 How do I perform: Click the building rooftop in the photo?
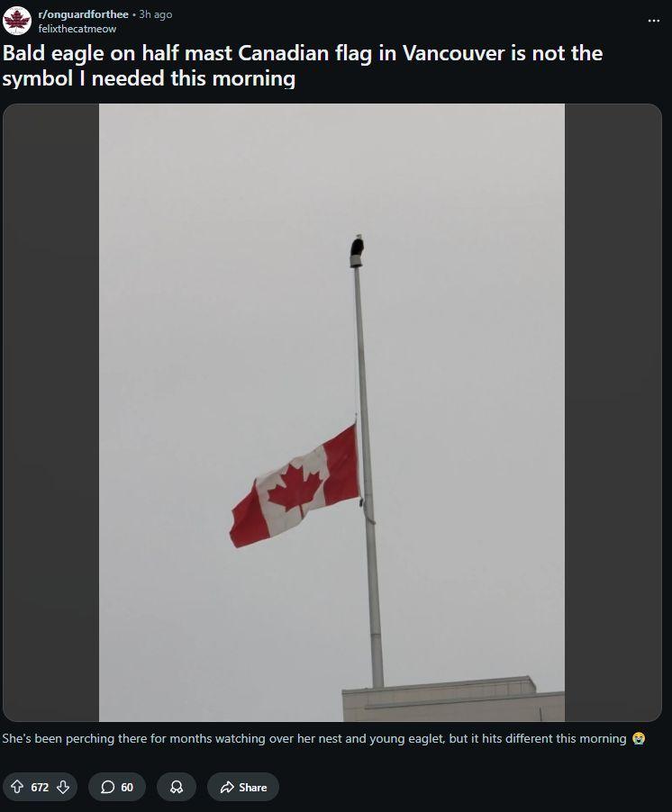pos(453,699)
